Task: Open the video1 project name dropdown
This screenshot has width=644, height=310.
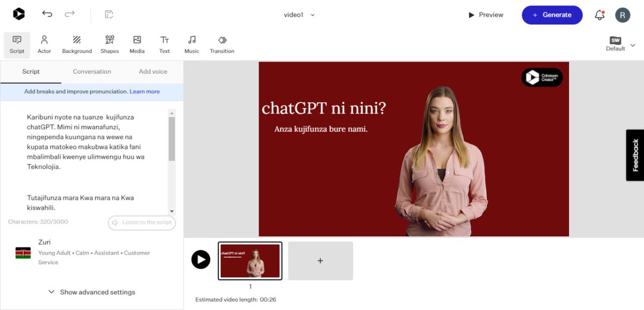Action: (299, 15)
